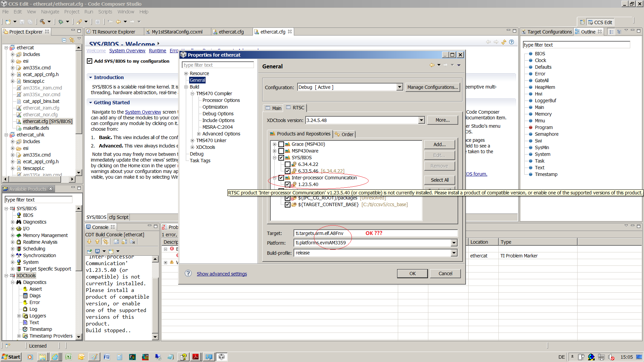Expand Resource node in Properties tree
The height and width of the screenshot is (362, 644).
[186, 73]
